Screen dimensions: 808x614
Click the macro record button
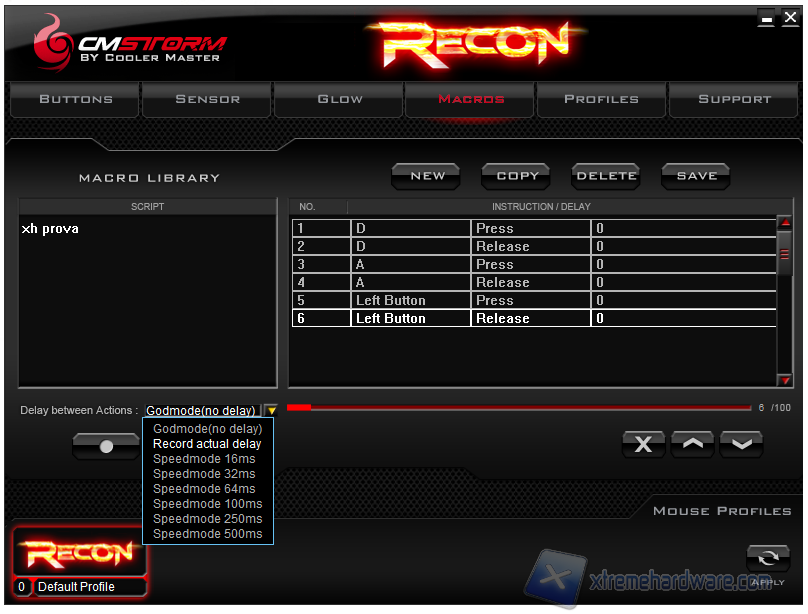click(106, 447)
